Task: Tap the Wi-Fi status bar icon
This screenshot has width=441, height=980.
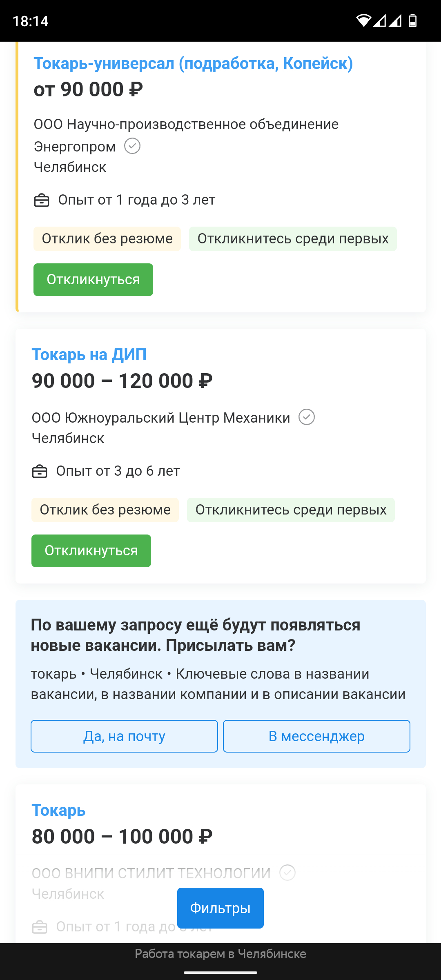Action: pos(363,20)
